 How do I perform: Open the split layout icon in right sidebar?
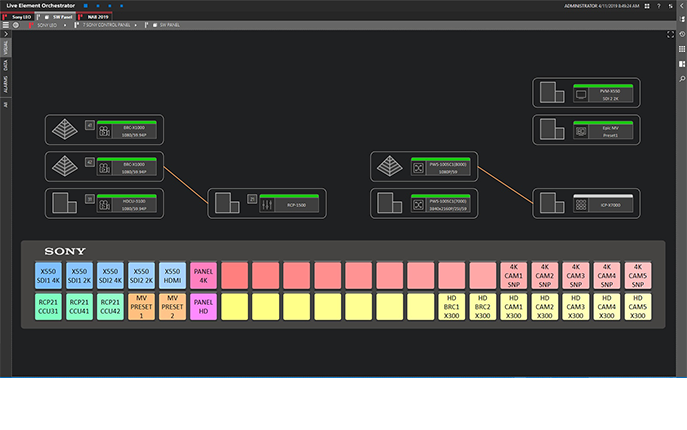click(x=682, y=64)
